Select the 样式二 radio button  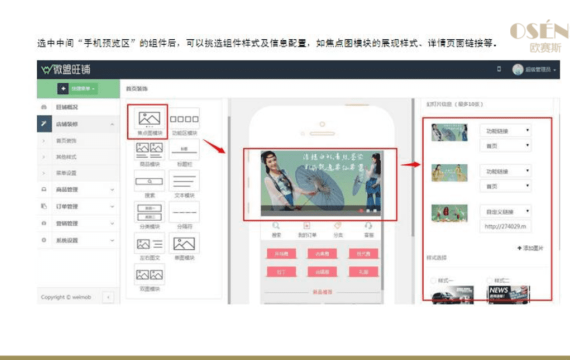489,280
